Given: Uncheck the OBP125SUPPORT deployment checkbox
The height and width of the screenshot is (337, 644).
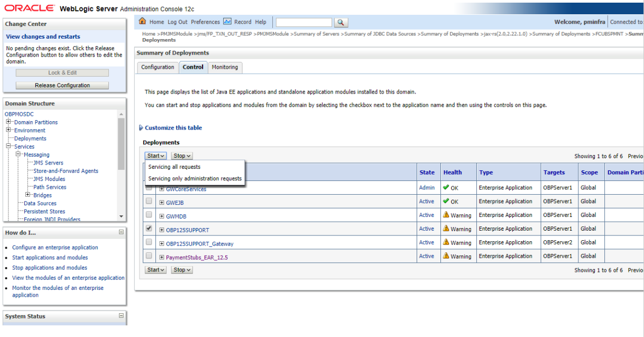Looking at the screenshot, I should tap(149, 228).
